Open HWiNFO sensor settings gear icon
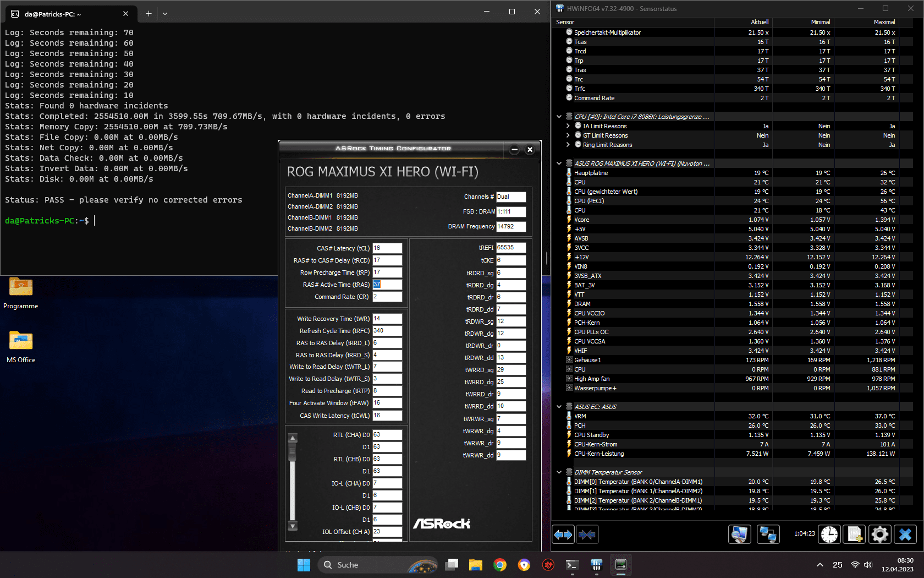Screen dimensions: 924x578 [x=880, y=535]
